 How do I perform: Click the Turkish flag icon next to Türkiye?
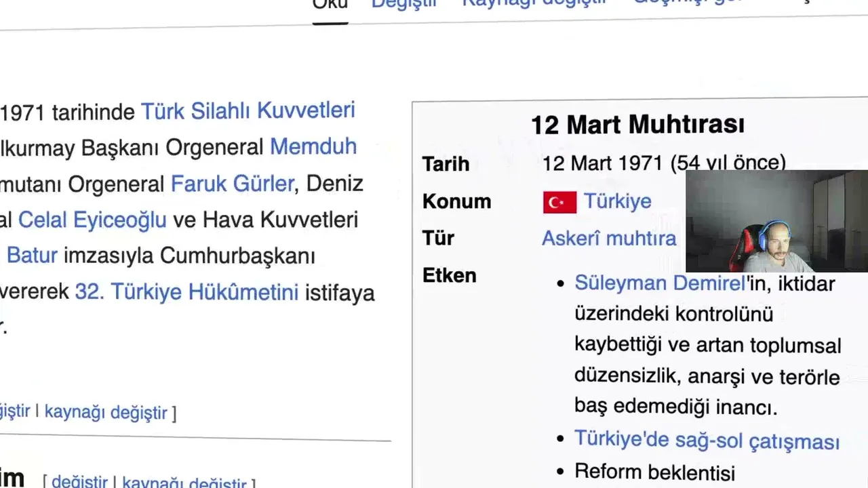pyautogui.click(x=559, y=202)
